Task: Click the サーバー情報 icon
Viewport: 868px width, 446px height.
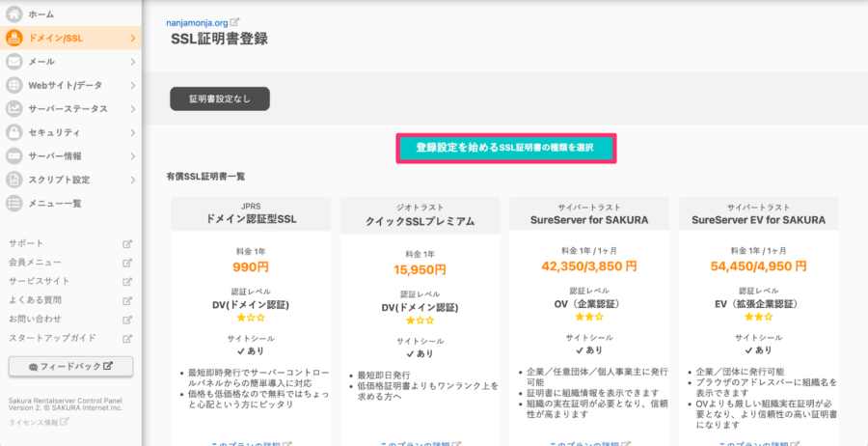Action: 14,156
